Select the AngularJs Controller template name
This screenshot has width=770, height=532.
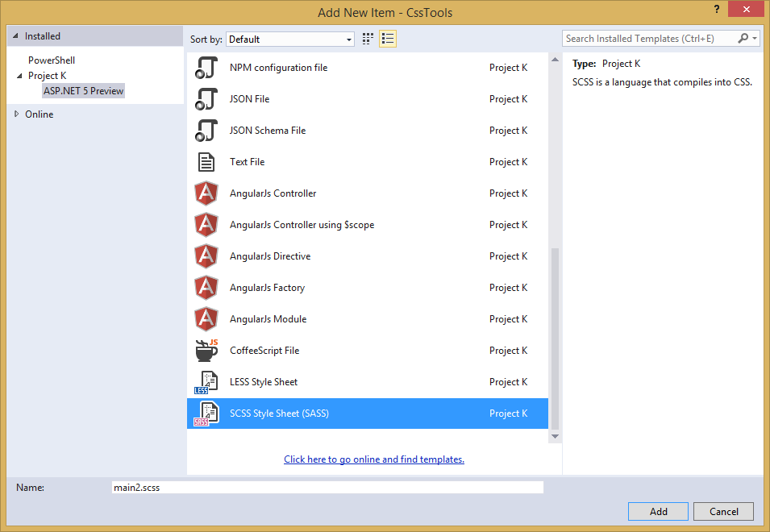tap(273, 193)
